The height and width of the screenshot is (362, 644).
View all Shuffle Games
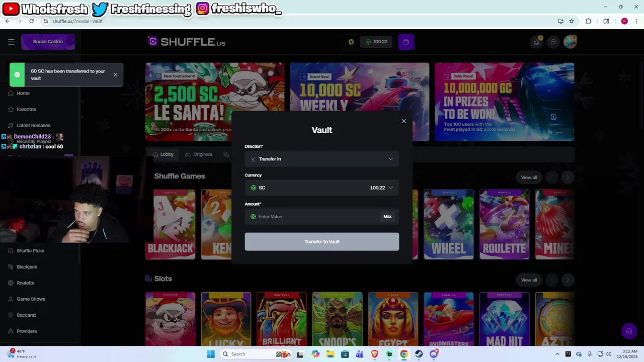(529, 177)
